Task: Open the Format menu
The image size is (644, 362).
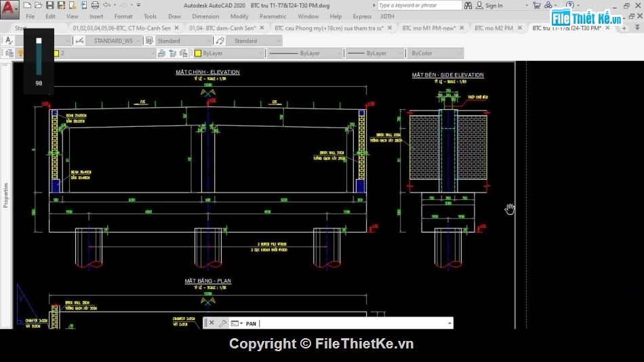Action: 123,16
